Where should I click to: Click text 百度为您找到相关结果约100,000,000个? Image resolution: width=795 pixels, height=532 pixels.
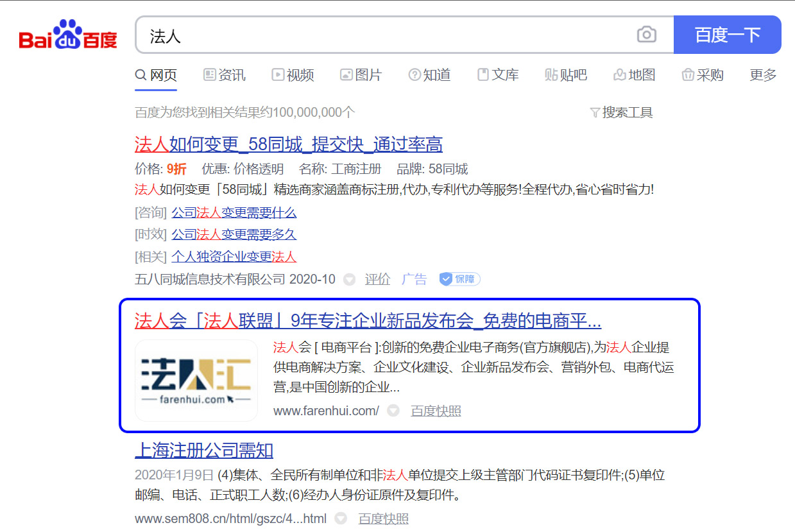[x=244, y=113]
